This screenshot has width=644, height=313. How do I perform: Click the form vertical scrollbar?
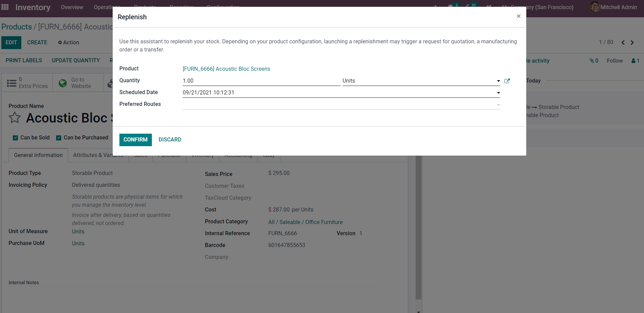418,227
